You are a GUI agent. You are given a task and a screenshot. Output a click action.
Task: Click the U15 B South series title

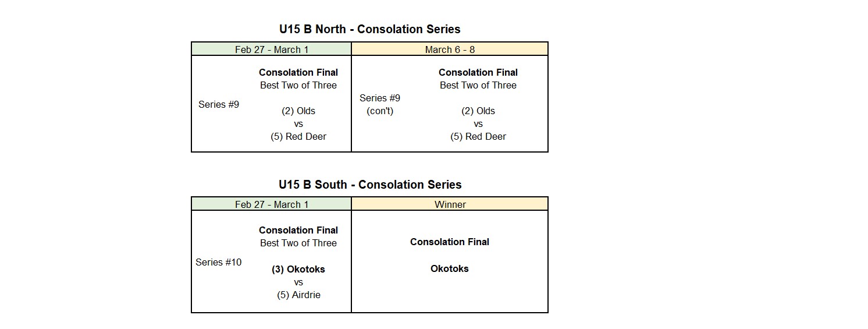(x=370, y=185)
